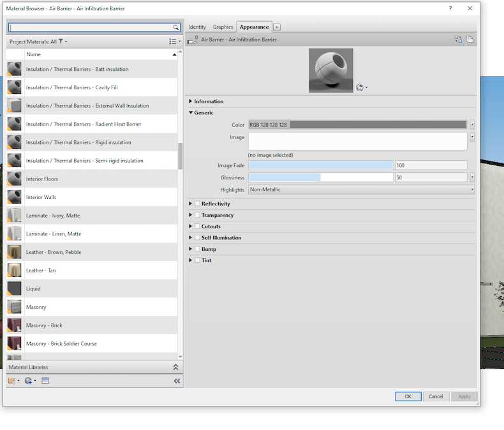504x430 pixels.
Task: Open the asset browser icon
Action: point(45,381)
